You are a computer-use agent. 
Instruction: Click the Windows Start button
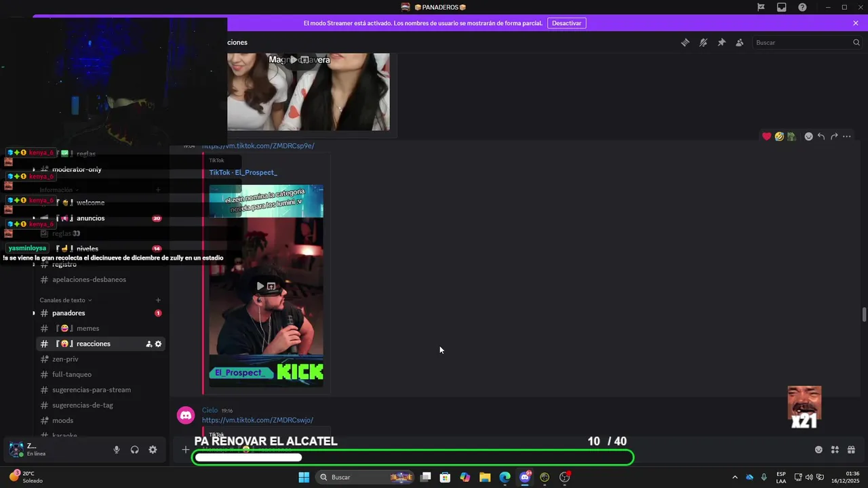coord(304,477)
